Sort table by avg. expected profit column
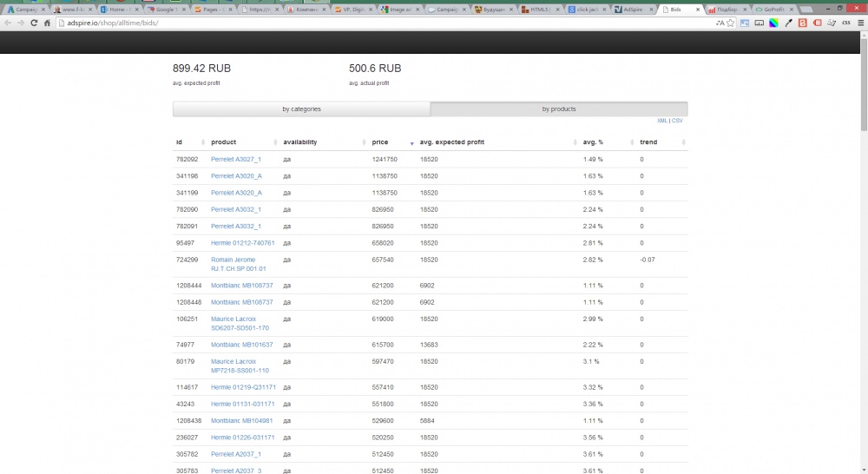 click(x=497, y=142)
